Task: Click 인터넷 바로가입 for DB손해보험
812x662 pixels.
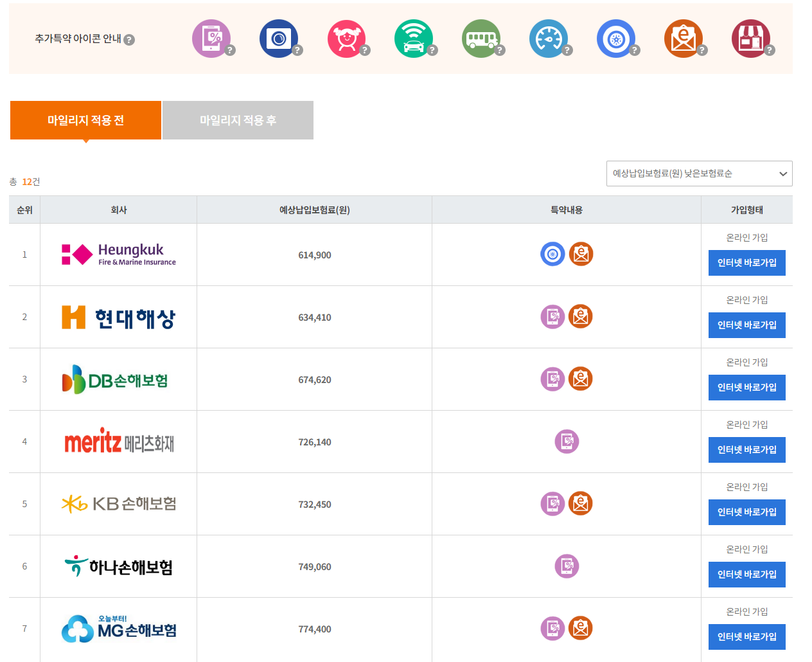Action: point(747,388)
